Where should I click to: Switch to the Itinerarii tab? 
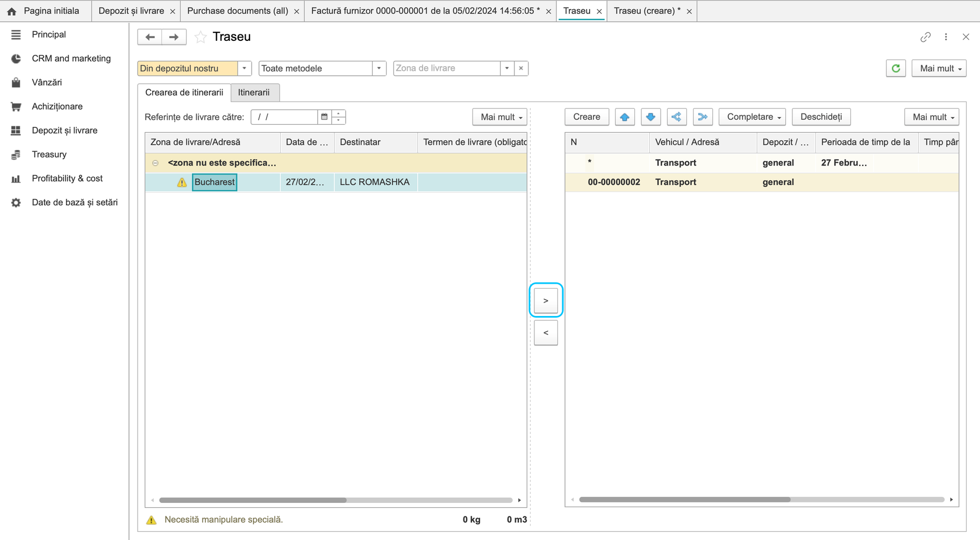click(x=254, y=92)
